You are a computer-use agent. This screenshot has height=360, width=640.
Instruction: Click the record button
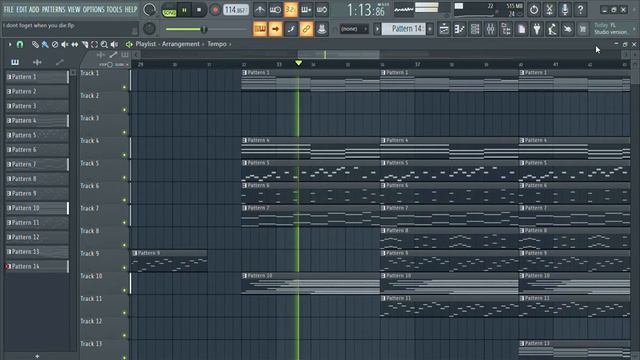click(215, 10)
